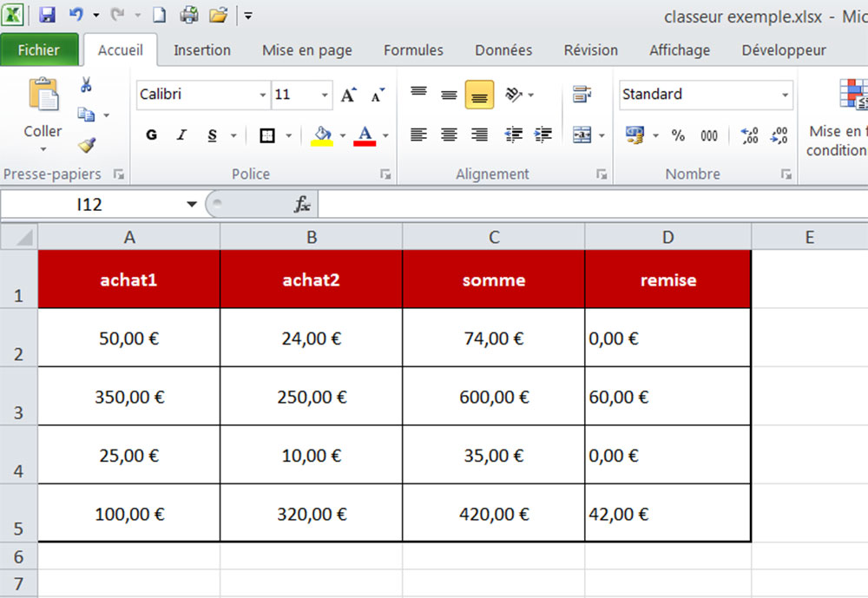Switch to the Révision tab
Viewport: 868px width, 598px height.
point(590,49)
